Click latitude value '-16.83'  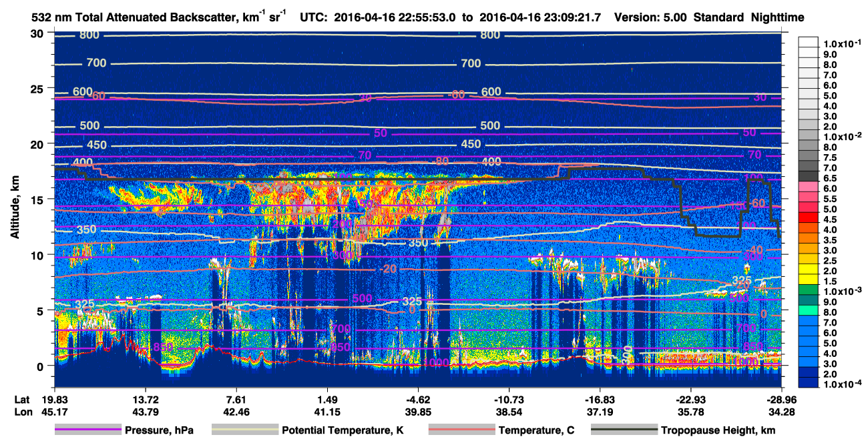click(600, 399)
